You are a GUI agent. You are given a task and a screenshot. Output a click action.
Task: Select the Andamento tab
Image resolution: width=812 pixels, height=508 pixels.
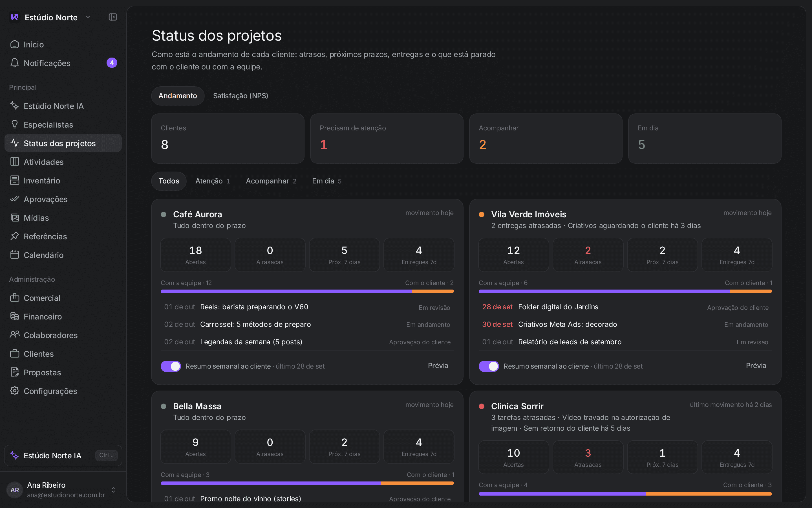pos(178,96)
